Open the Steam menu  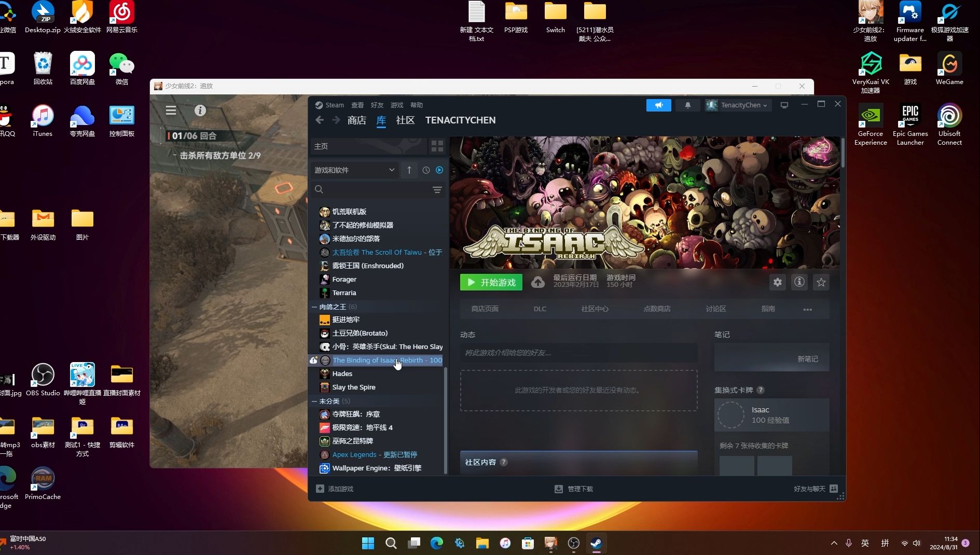click(x=335, y=105)
